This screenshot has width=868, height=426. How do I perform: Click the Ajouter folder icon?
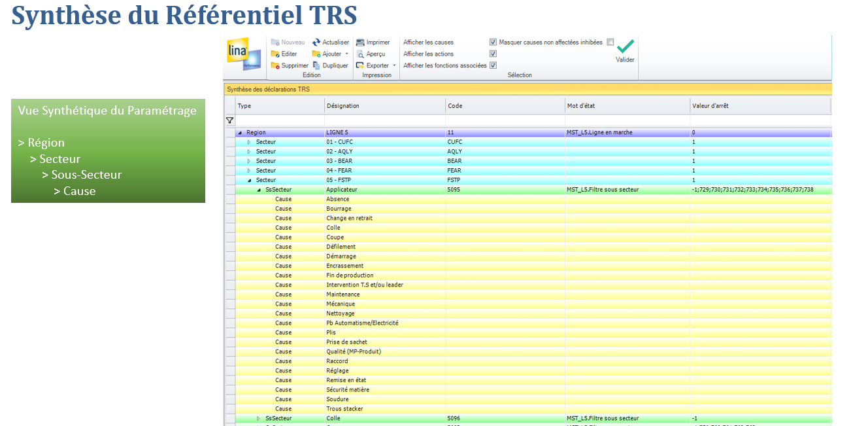(316, 54)
